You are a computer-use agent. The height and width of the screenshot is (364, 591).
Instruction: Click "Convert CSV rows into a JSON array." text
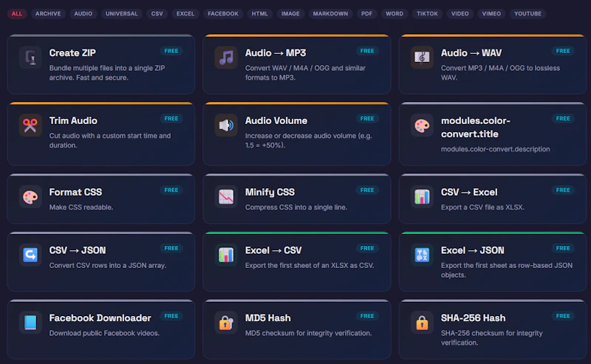(107, 265)
